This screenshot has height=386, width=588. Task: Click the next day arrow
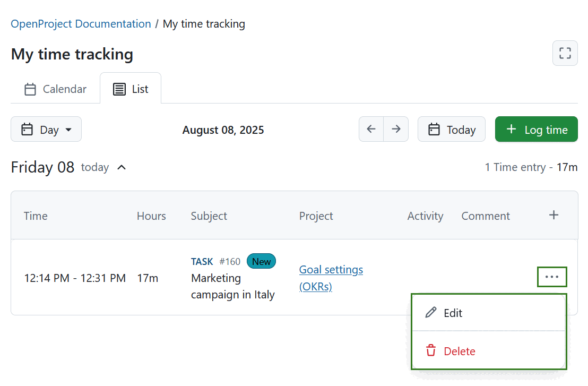click(396, 129)
